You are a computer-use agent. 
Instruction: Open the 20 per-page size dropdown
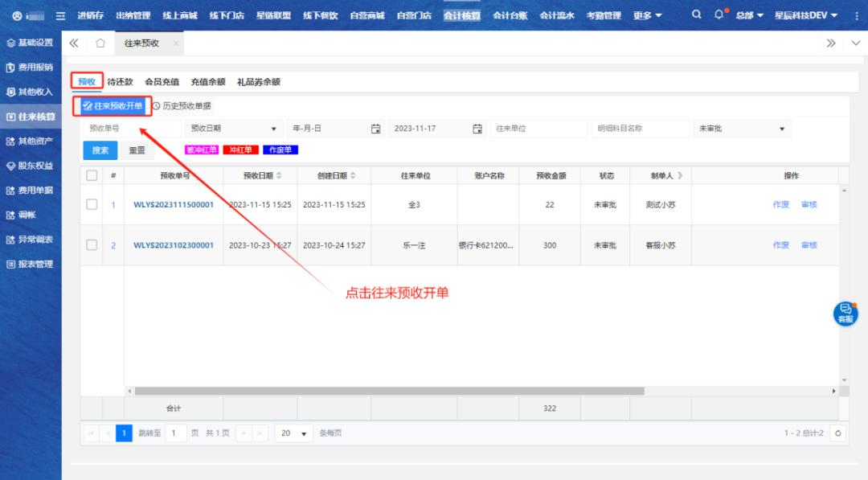pos(294,433)
